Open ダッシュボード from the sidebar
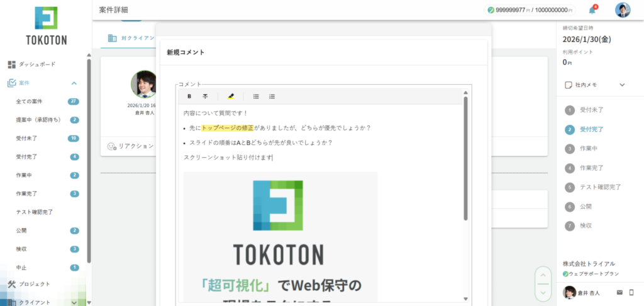The width and height of the screenshot is (644, 306). 35,64
